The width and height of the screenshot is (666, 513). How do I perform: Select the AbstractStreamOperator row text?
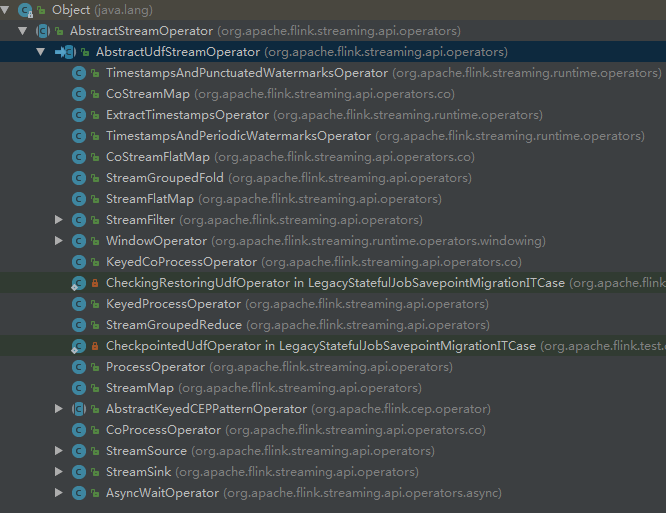coord(265,31)
